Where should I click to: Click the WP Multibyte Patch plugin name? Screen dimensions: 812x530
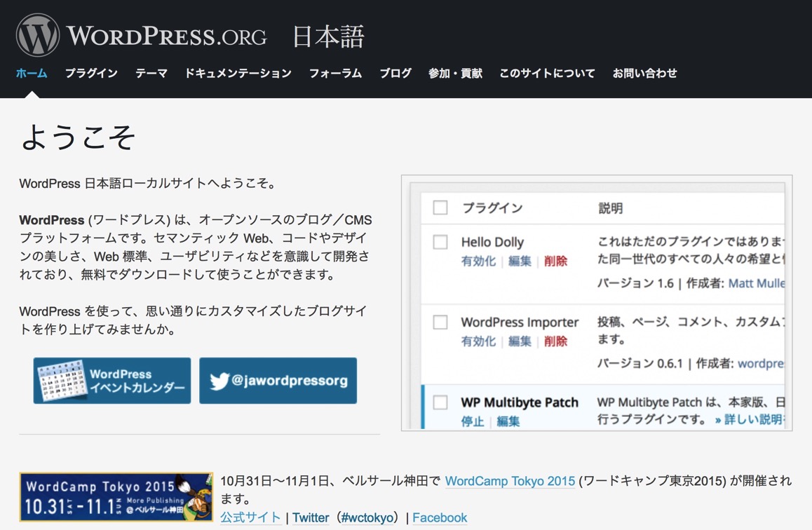[520, 402]
